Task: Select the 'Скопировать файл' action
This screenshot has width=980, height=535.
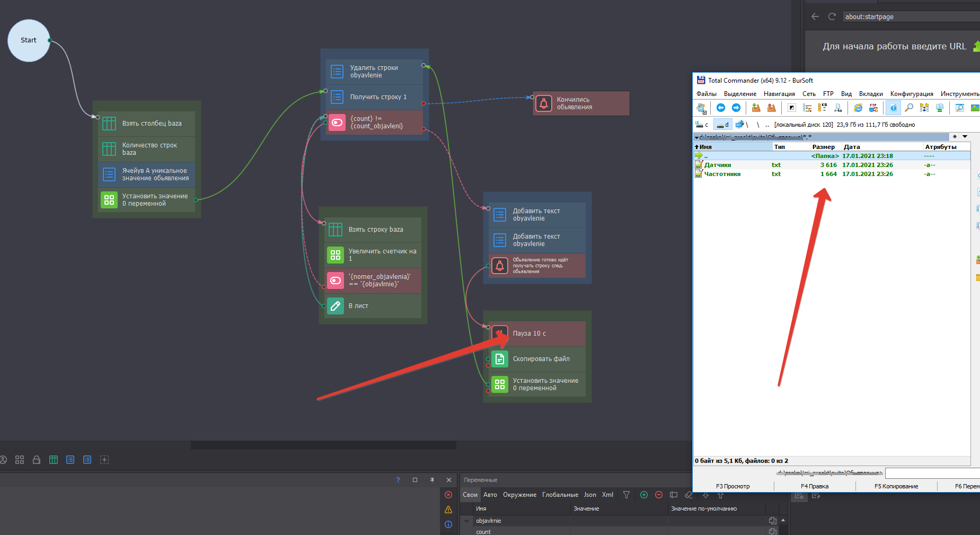Action: click(537, 359)
